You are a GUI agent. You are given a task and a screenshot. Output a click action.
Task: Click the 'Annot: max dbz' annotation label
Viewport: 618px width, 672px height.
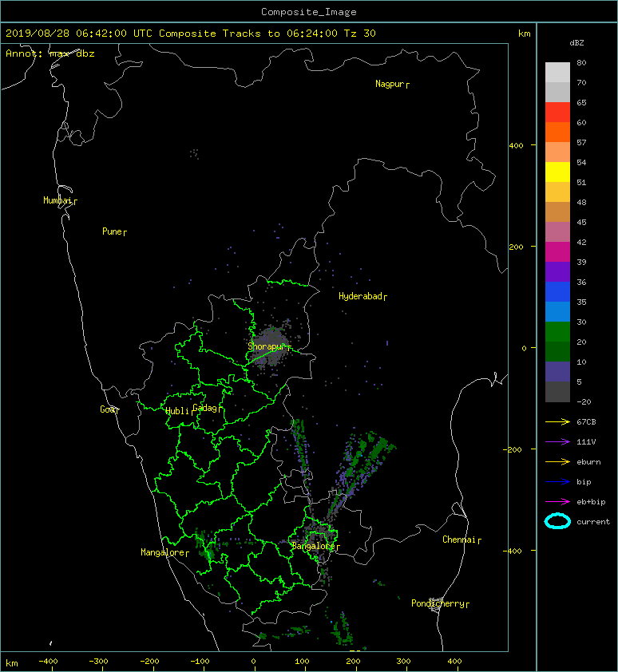pyautogui.click(x=50, y=53)
